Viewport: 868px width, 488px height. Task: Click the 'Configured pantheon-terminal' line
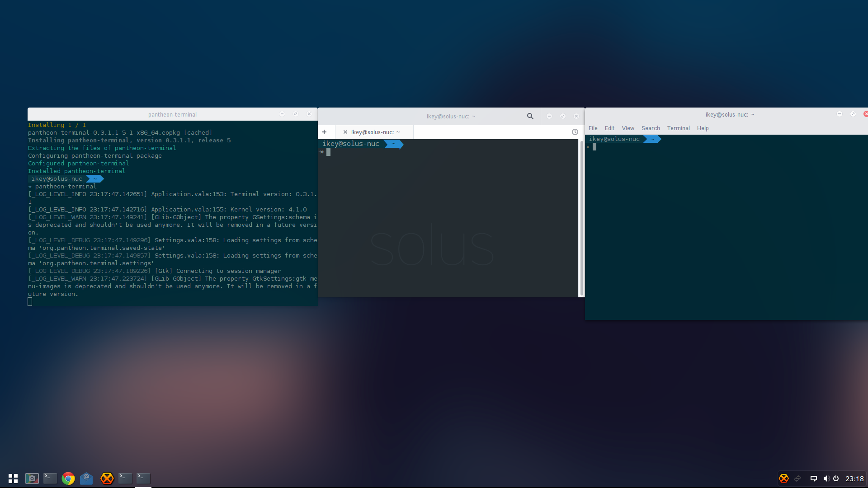pos(79,164)
